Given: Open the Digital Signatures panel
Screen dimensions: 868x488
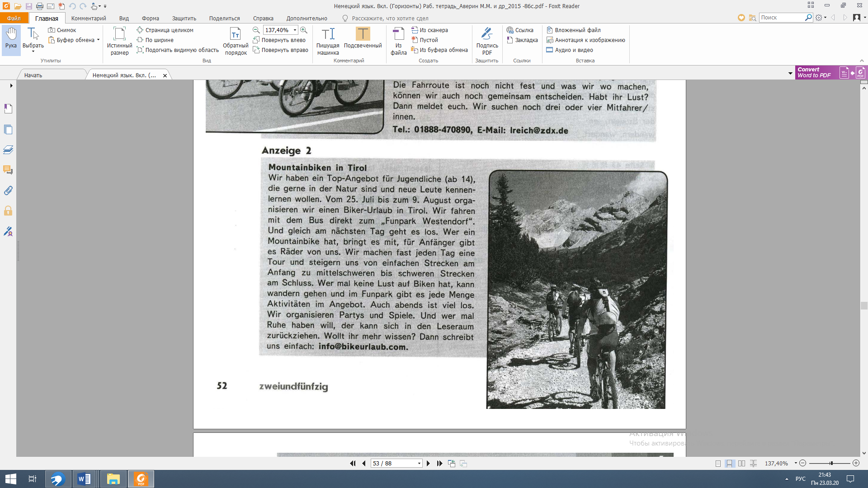Looking at the screenshot, I should [x=8, y=231].
